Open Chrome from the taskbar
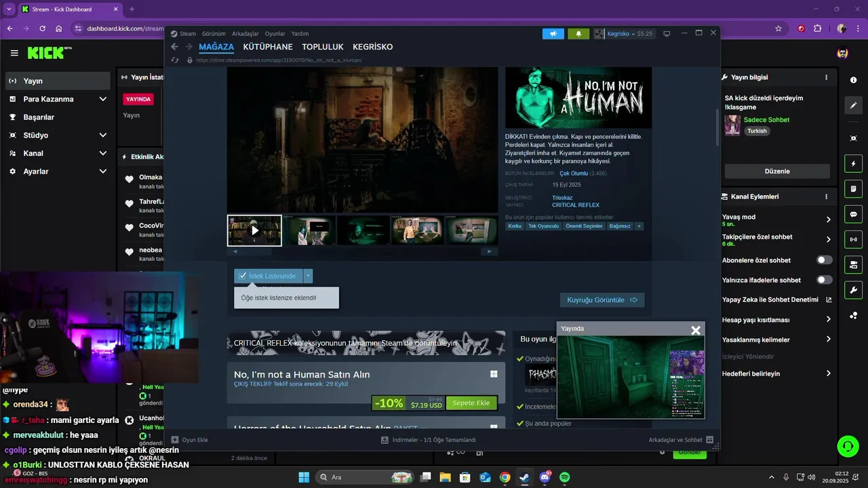 pyautogui.click(x=505, y=477)
